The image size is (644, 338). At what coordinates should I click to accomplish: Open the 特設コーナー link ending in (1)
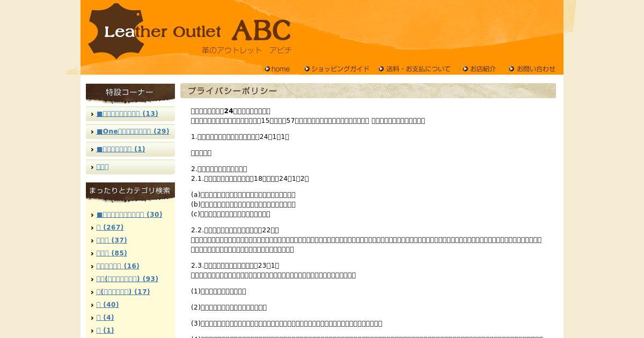(121, 149)
